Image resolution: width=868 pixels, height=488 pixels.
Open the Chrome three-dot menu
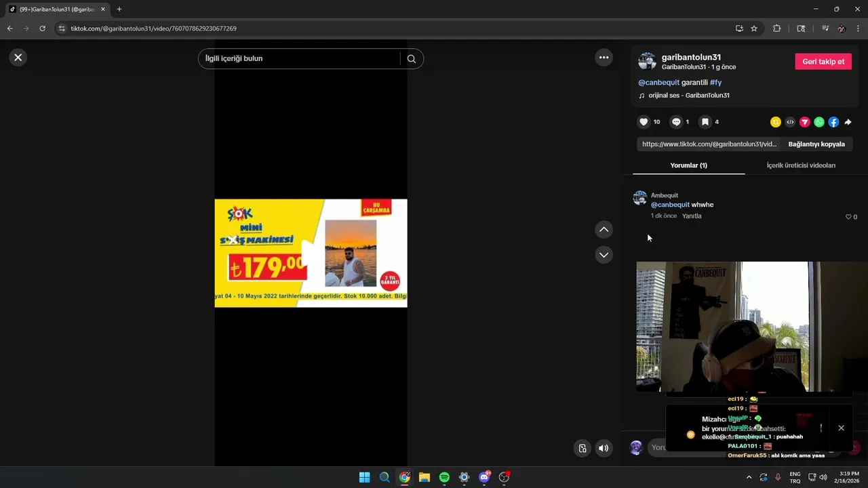[x=859, y=28]
